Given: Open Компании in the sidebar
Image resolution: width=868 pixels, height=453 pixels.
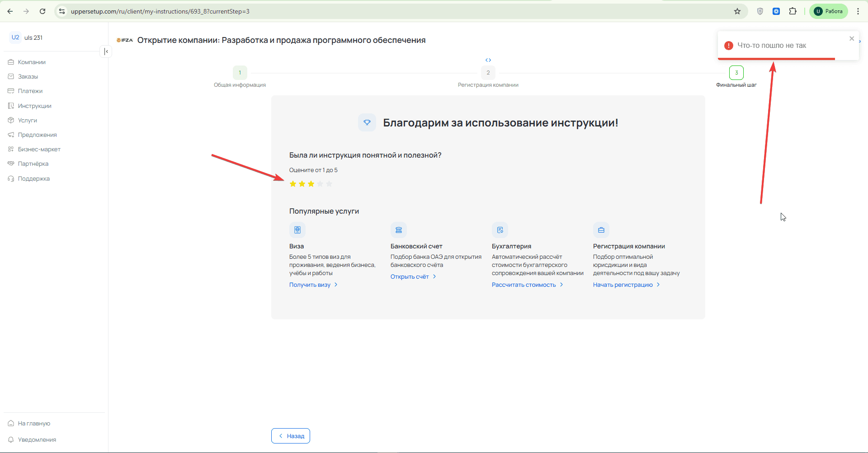Looking at the screenshot, I should click(x=32, y=62).
